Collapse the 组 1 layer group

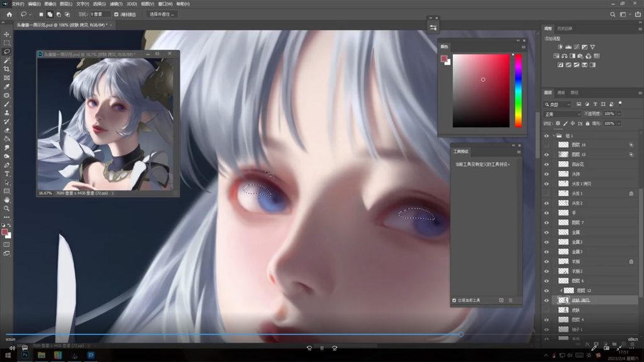(553, 136)
